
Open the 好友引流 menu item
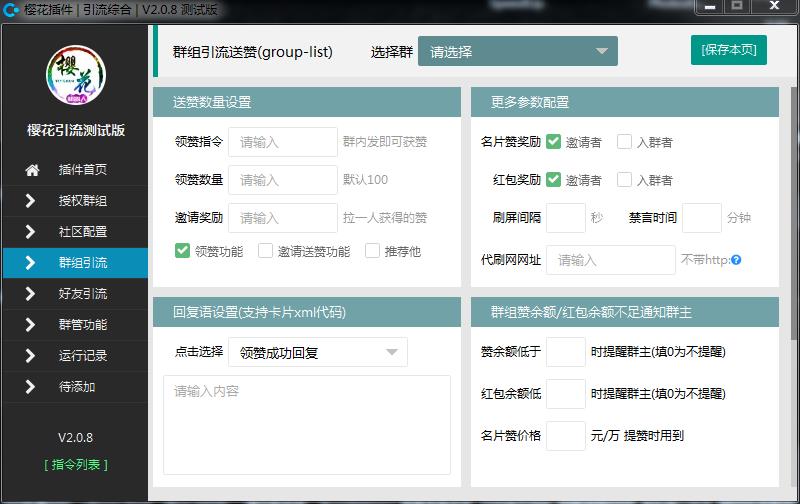[76, 294]
